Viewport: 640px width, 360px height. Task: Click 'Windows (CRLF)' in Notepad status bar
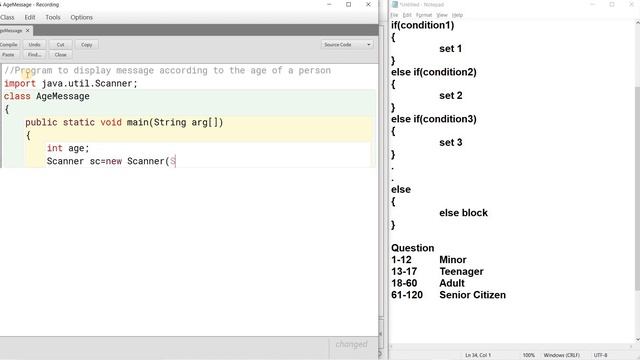pyautogui.click(x=561, y=355)
